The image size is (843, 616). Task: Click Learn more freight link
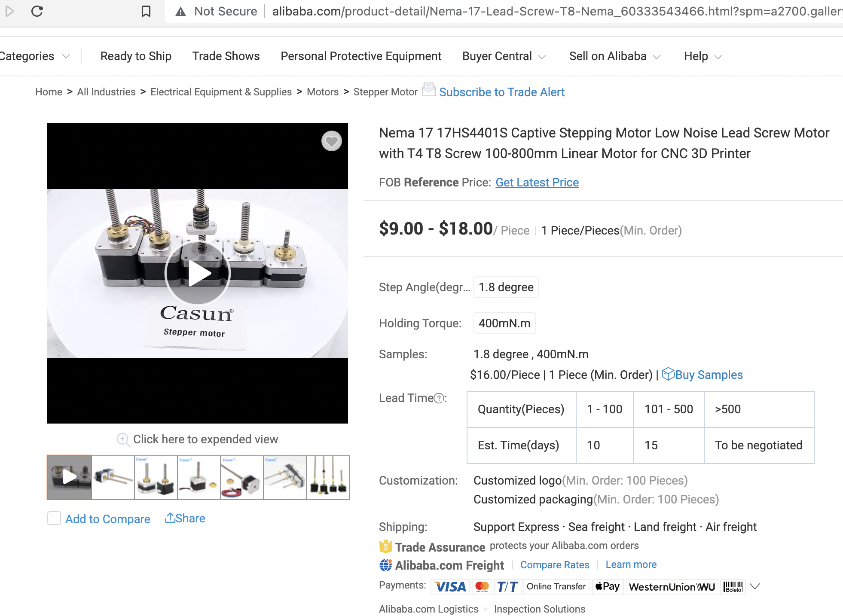631,565
